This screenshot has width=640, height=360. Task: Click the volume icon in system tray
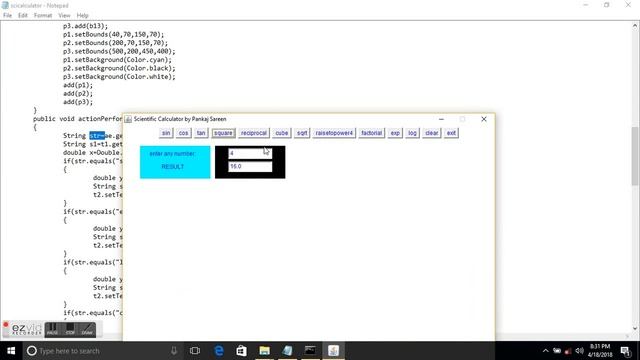tap(579, 351)
